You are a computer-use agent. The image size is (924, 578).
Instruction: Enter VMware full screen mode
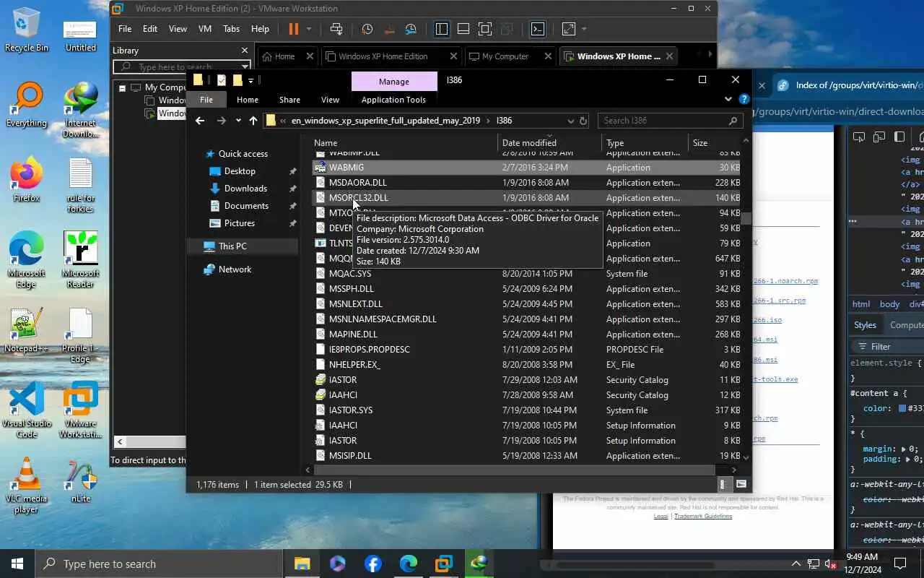pyautogui.click(x=485, y=29)
